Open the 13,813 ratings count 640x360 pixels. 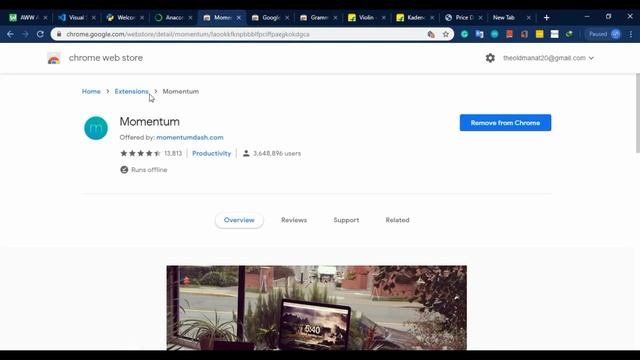coord(173,153)
